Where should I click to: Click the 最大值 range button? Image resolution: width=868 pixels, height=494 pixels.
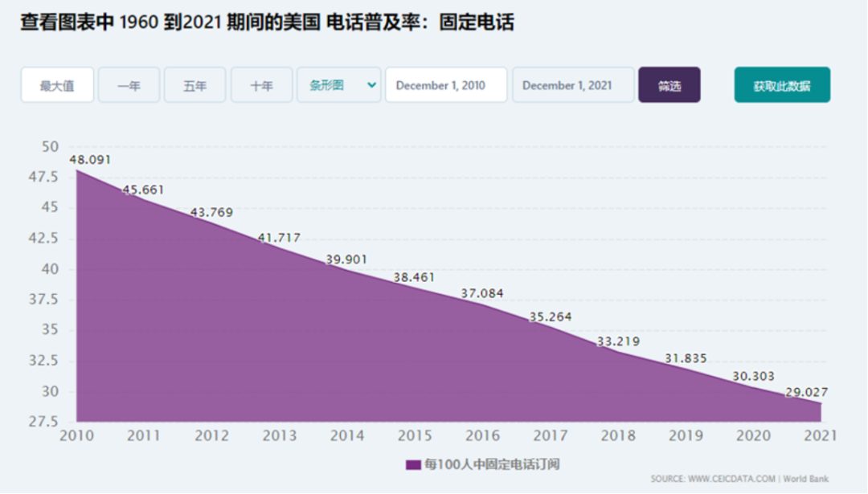pos(57,85)
